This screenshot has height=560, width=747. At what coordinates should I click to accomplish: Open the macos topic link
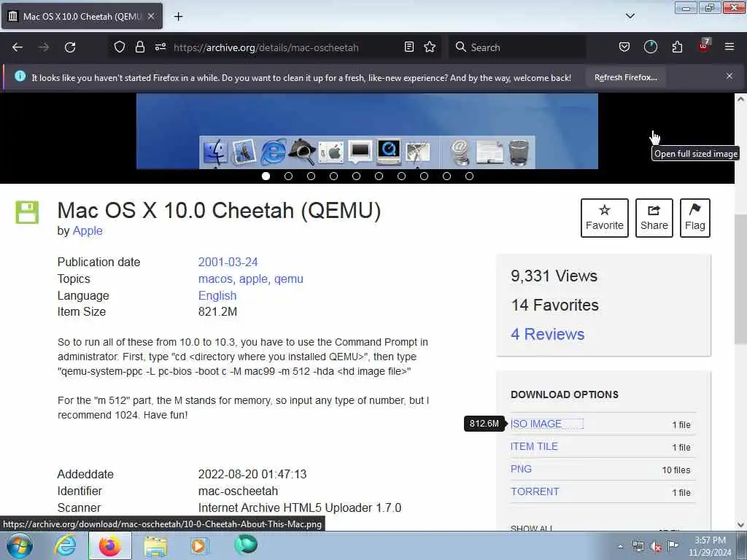(217, 279)
